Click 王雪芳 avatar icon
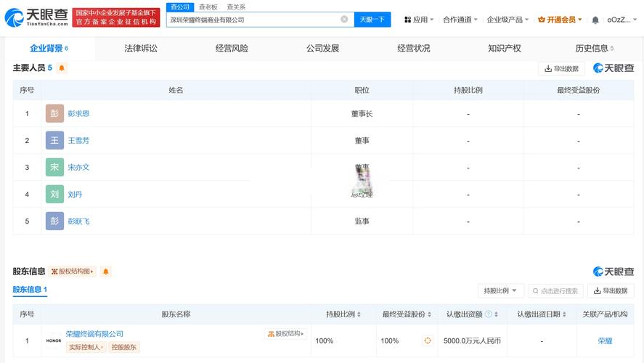The image size is (644, 363). [x=54, y=140]
